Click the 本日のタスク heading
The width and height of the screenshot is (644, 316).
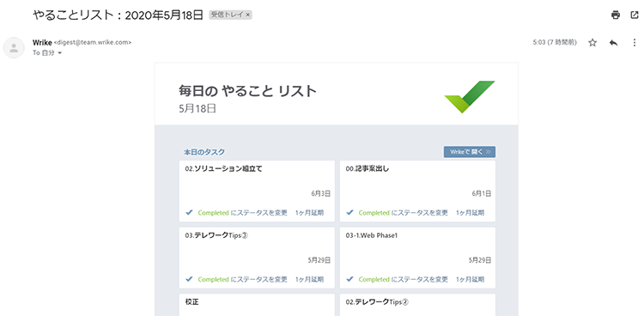pos(204,152)
